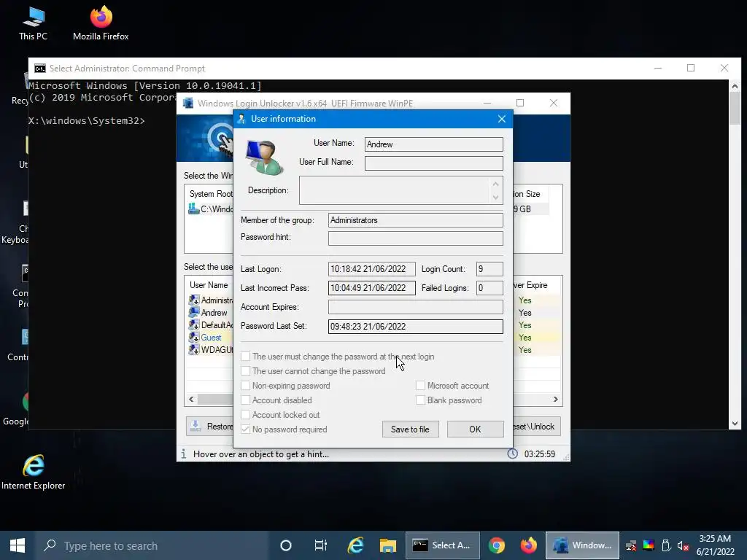747x560 pixels.
Task: Click the user avatar picture in User information
Action: tap(264, 157)
